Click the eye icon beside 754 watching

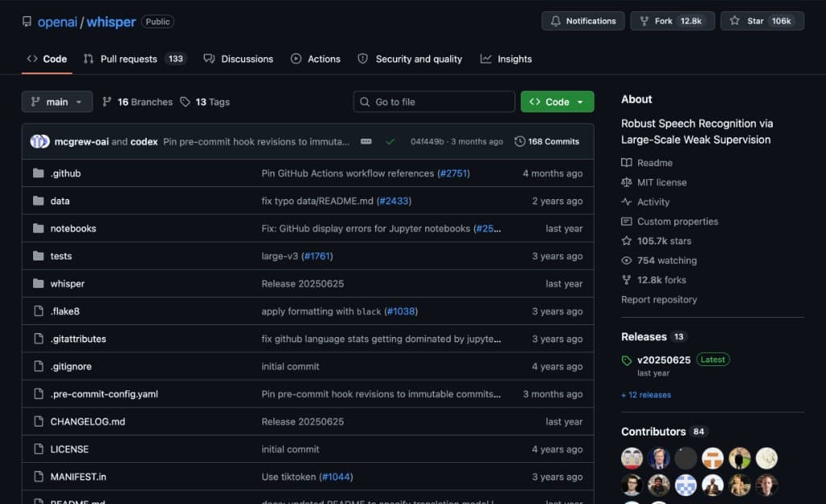[x=626, y=260]
